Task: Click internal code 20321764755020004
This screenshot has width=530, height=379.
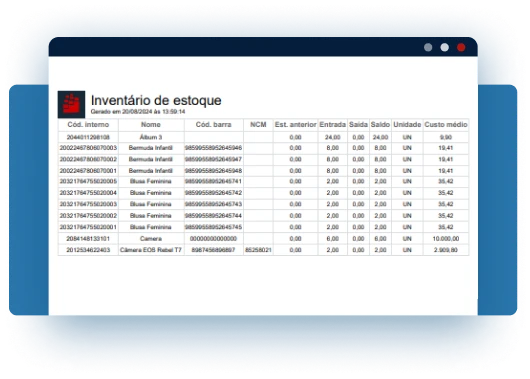Action: click(x=88, y=193)
